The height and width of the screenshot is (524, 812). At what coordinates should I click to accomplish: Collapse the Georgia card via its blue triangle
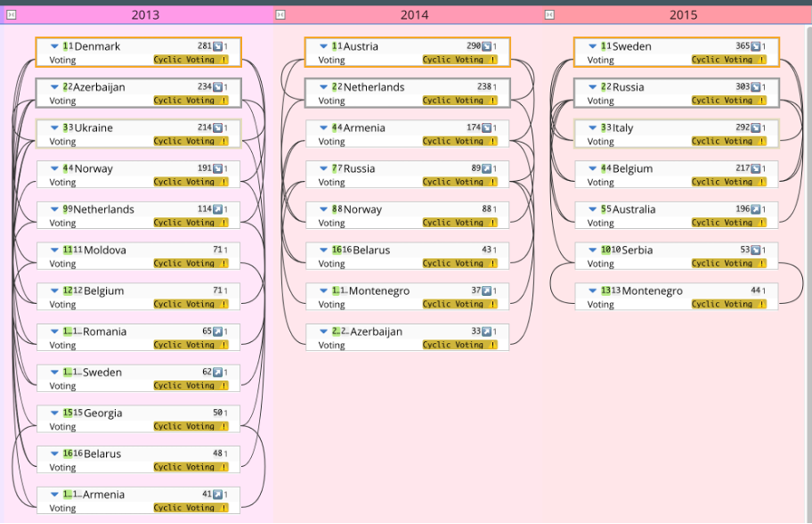54,413
